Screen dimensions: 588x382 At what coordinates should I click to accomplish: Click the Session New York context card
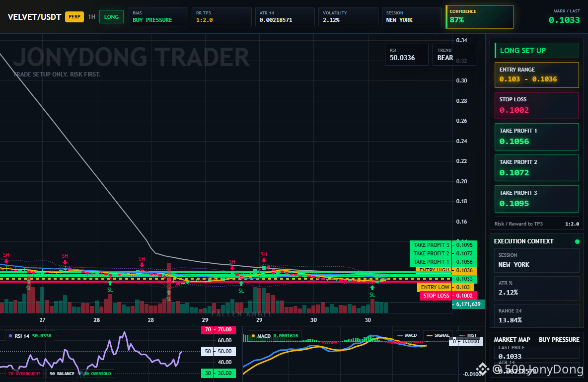pos(537,260)
